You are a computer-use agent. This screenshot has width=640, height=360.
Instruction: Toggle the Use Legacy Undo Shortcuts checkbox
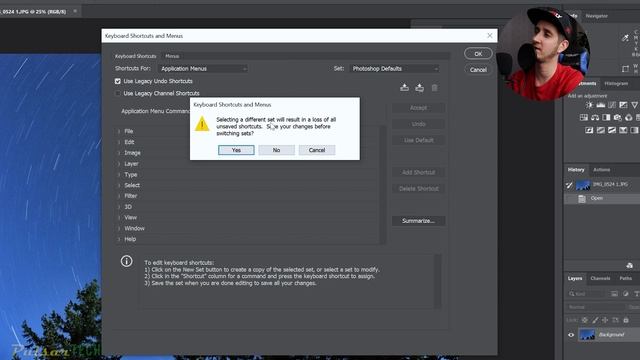click(118, 81)
